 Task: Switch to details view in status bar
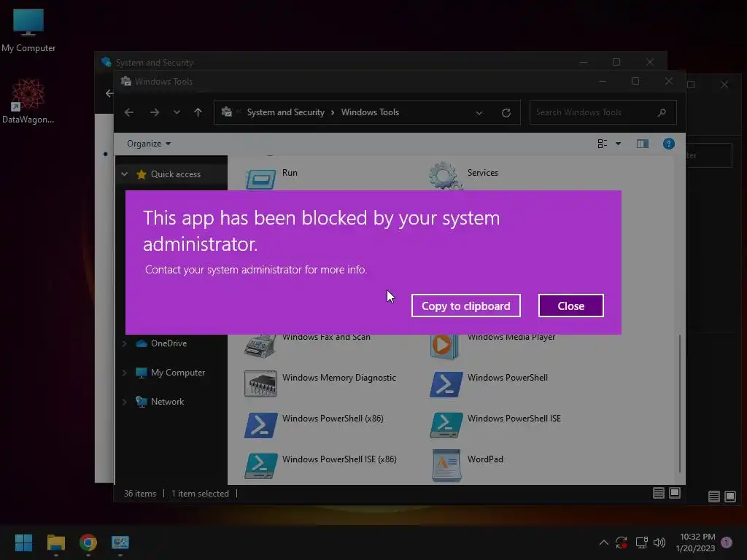click(659, 493)
